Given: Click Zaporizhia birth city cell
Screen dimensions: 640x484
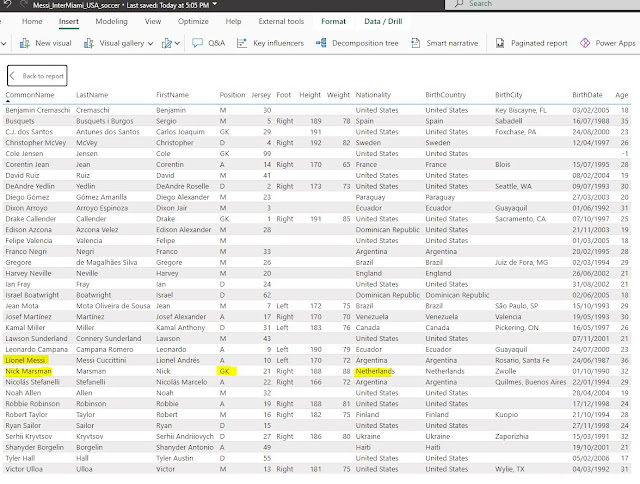Looking at the screenshot, I should click(x=512, y=437).
